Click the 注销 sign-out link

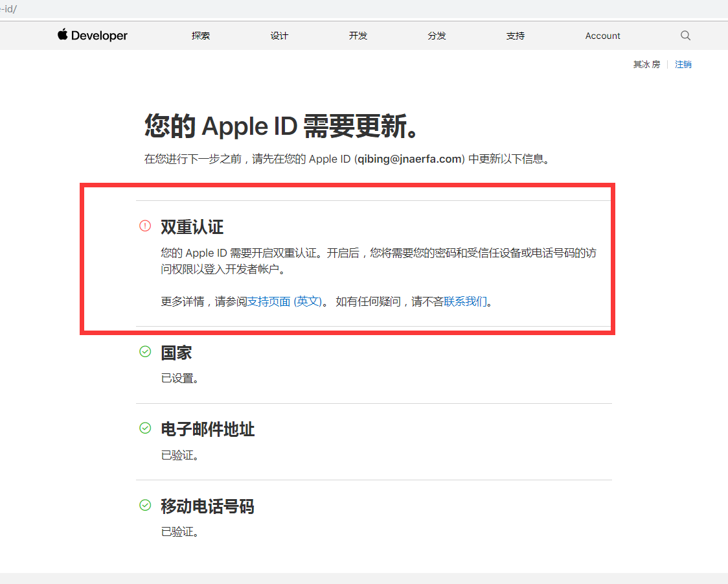pyautogui.click(x=683, y=65)
